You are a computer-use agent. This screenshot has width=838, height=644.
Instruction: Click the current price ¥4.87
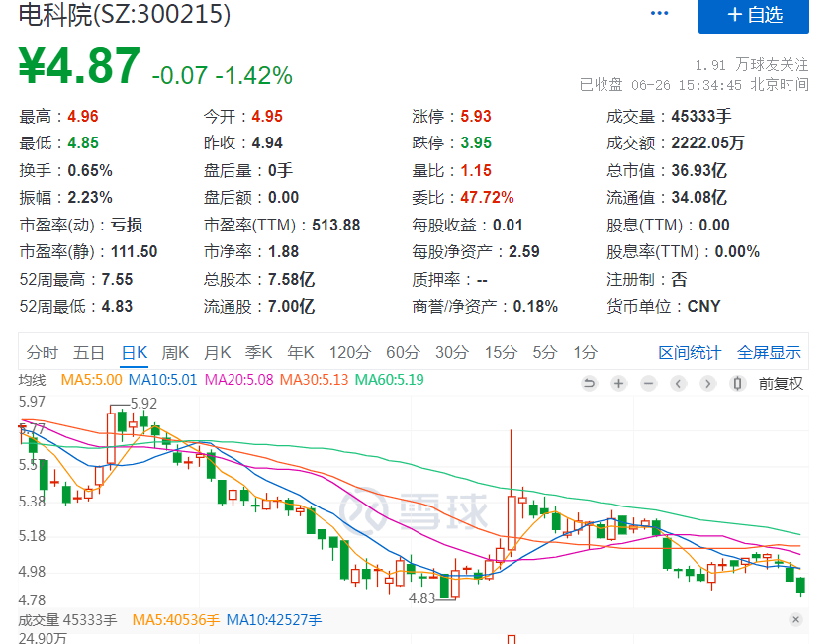coord(79,66)
